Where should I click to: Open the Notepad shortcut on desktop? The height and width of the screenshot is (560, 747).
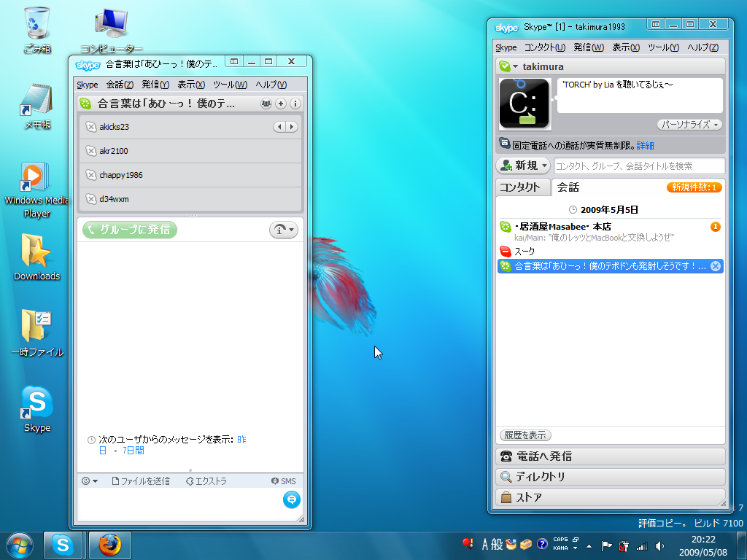tap(36, 106)
